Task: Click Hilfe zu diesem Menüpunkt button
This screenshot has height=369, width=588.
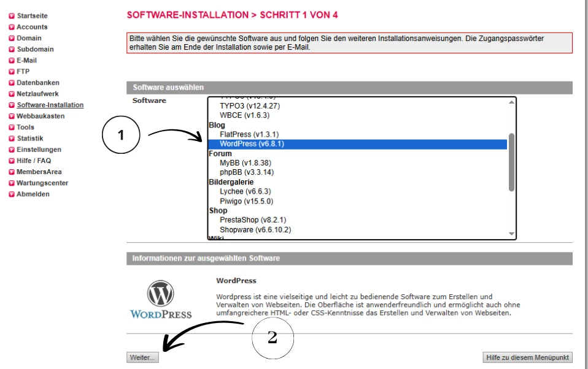Action: [527, 357]
